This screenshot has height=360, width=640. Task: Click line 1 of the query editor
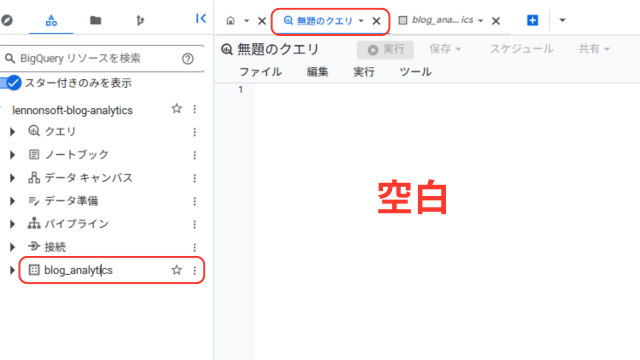tap(447, 89)
